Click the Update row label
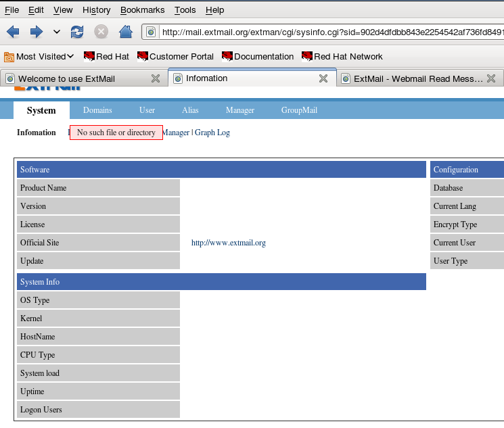The height and width of the screenshot is (428, 504). pyautogui.click(x=98, y=261)
